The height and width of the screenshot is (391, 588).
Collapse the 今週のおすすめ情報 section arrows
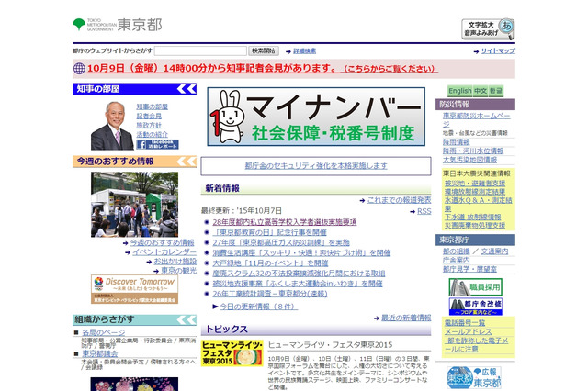(x=187, y=162)
